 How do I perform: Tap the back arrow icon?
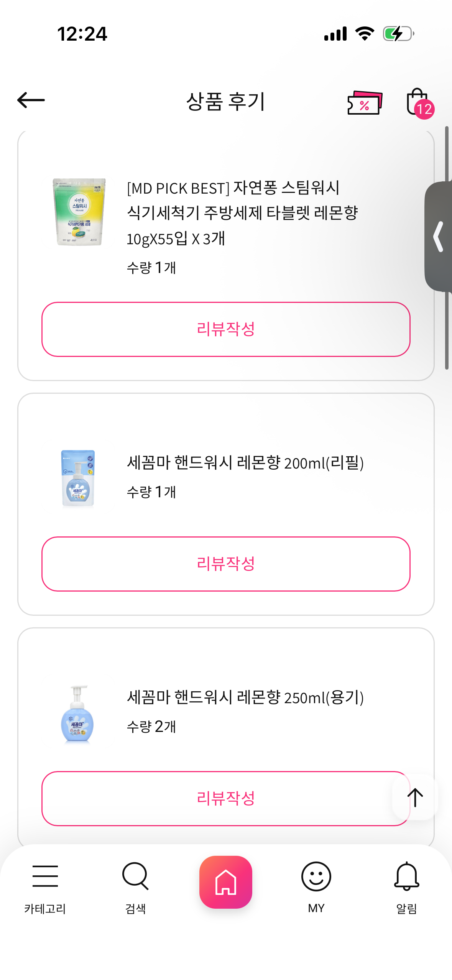(31, 100)
